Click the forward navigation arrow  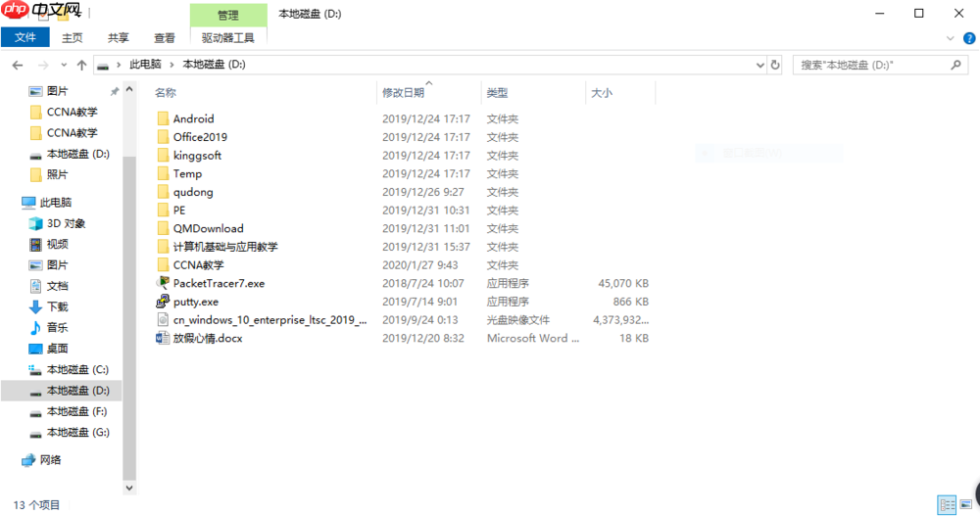[43, 65]
